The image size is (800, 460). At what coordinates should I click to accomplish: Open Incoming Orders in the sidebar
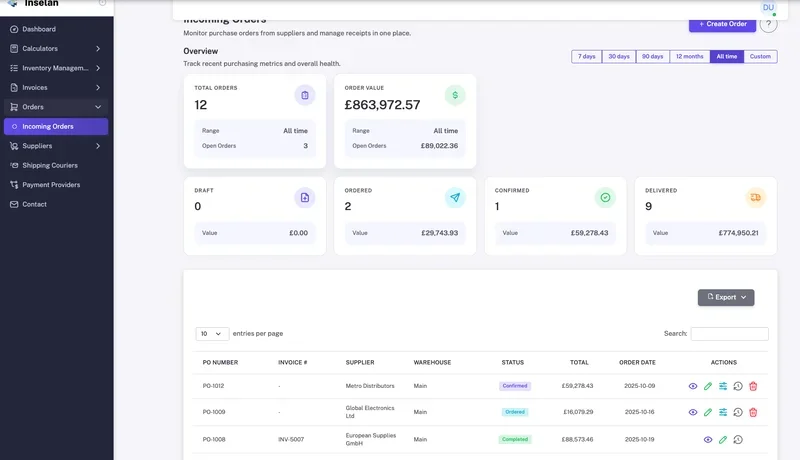click(x=56, y=126)
